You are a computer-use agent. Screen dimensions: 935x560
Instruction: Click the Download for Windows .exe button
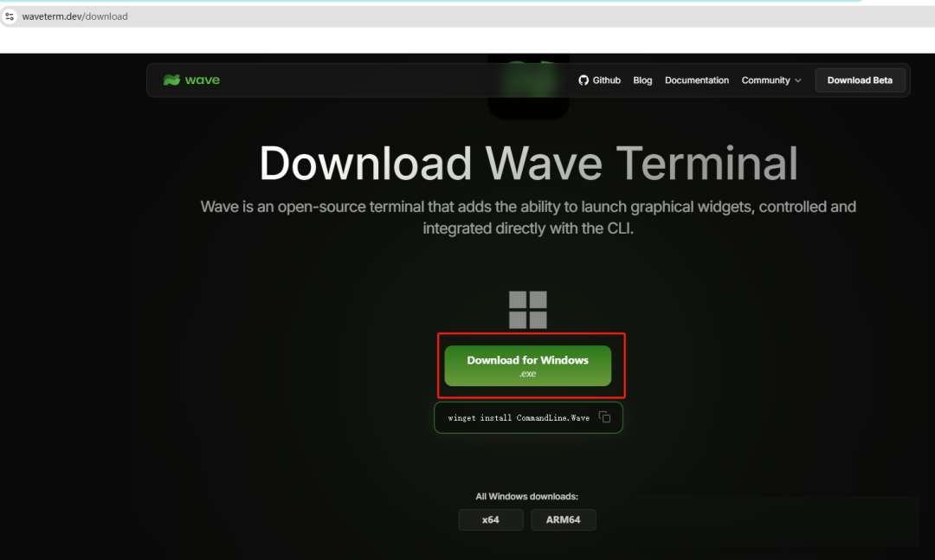528,365
